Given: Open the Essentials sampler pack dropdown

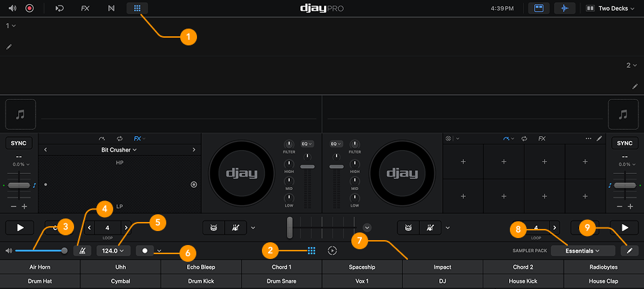Looking at the screenshot, I should pyautogui.click(x=583, y=251).
